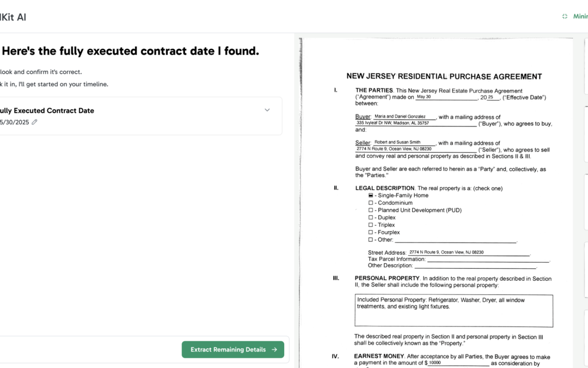The image size is (588, 368).
Task: Mark the Fourplex checkbox
Action: [x=371, y=232]
